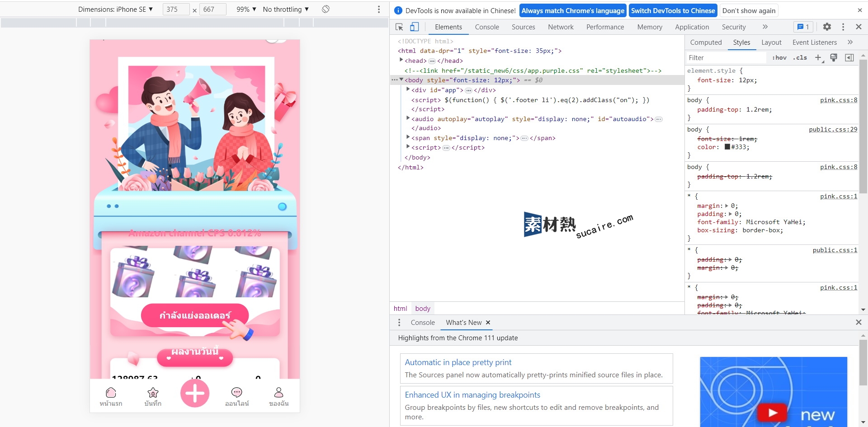
Task: Open the 99% zoom dropdown
Action: [246, 9]
